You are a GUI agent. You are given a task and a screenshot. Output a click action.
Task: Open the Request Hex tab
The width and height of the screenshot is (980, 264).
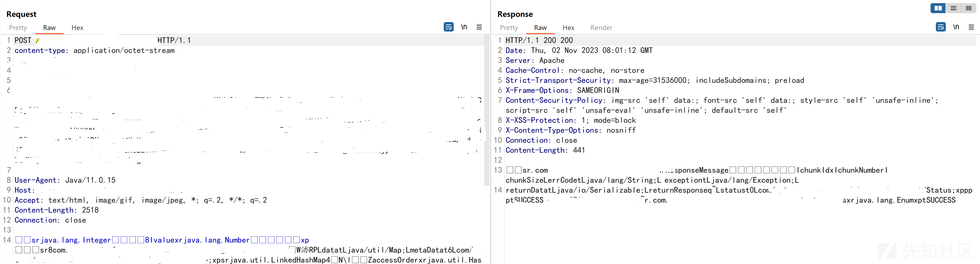[x=77, y=28]
